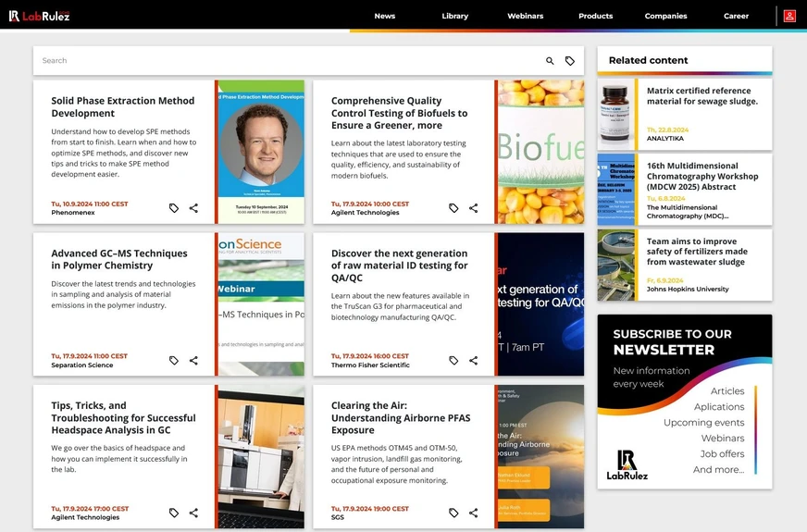Open the Library menu
The image size is (807, 532).
point(455,16)
